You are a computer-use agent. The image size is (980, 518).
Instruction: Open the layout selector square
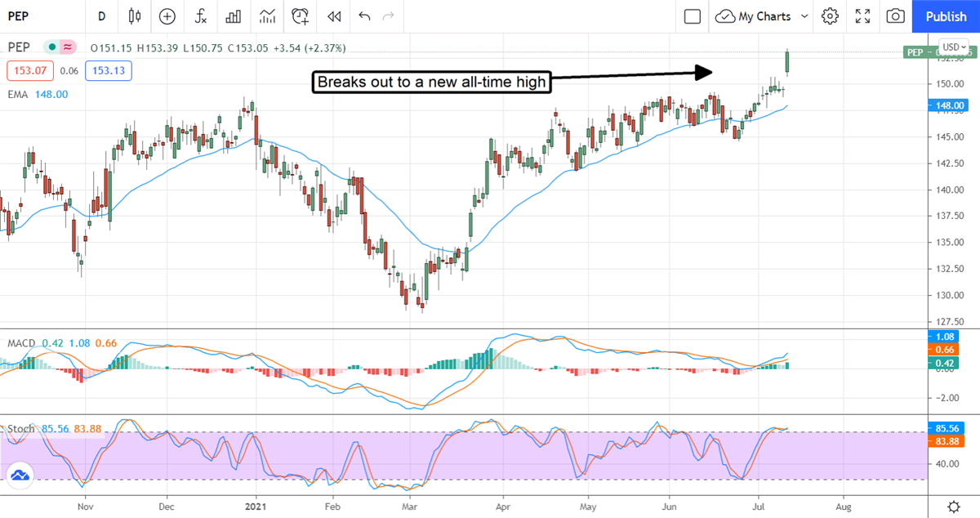tap(693, 16)
